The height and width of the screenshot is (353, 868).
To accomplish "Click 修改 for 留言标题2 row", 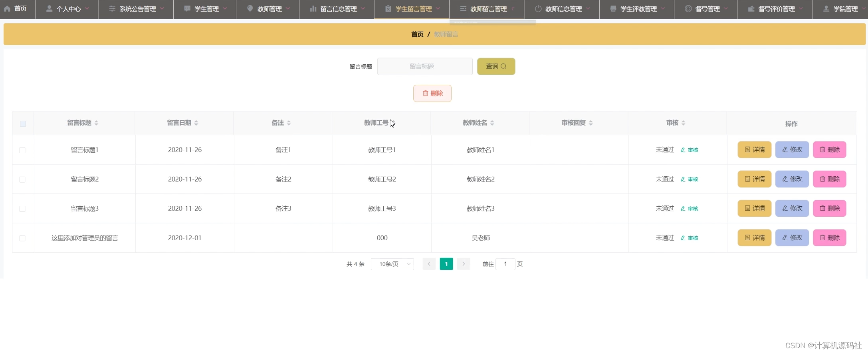I will [792, 179].
